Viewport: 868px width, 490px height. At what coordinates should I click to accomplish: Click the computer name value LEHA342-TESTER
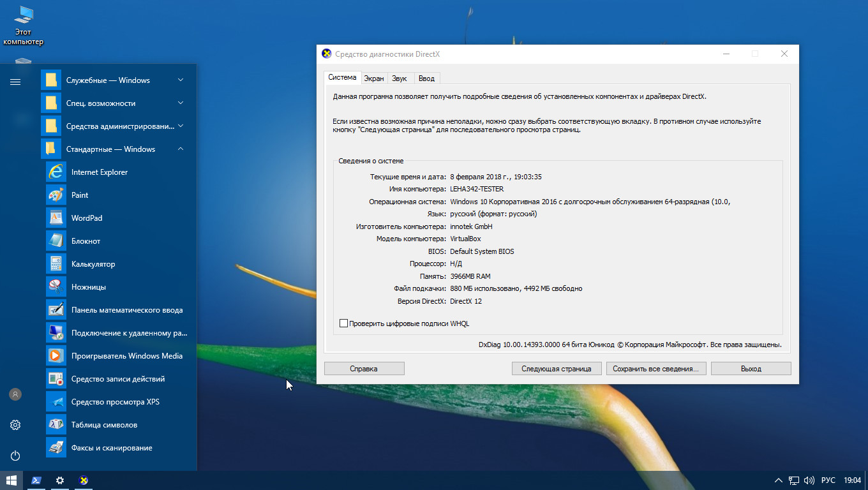[x=477, y=189]
